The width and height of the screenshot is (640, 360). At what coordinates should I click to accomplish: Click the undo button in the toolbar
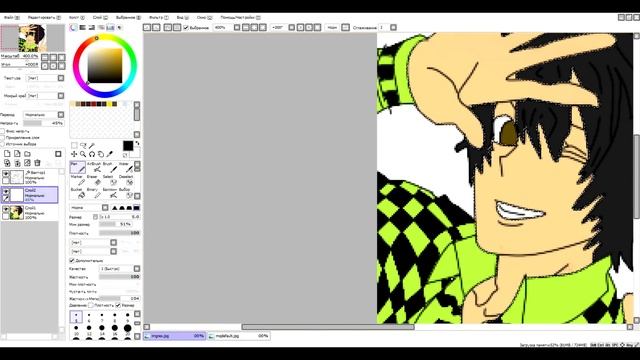tap(147, 28)
